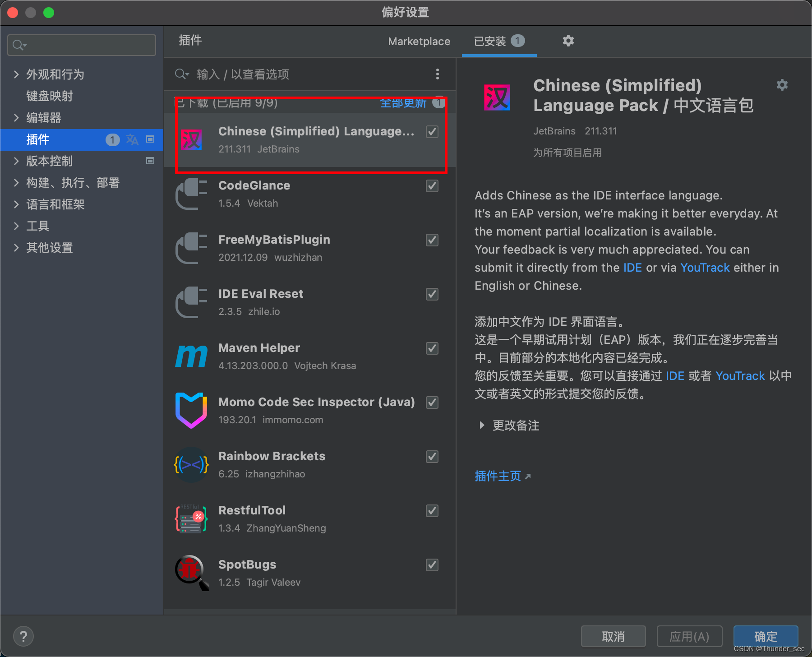
Task: Switch to the Marketplace tab
Action: click(x=419, y=42)
